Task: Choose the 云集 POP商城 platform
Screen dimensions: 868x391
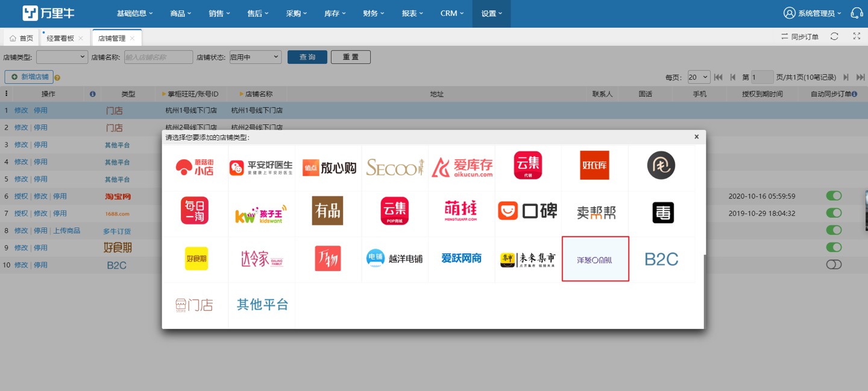Action: [395, 211]
